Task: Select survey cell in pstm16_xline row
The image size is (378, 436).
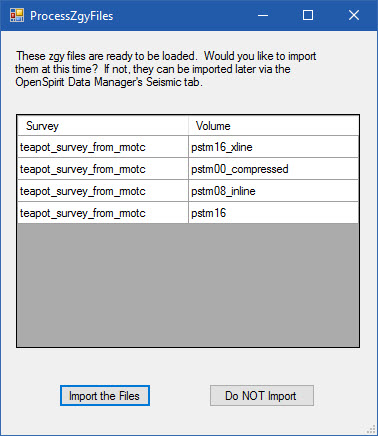Action: tap(103, 147)
